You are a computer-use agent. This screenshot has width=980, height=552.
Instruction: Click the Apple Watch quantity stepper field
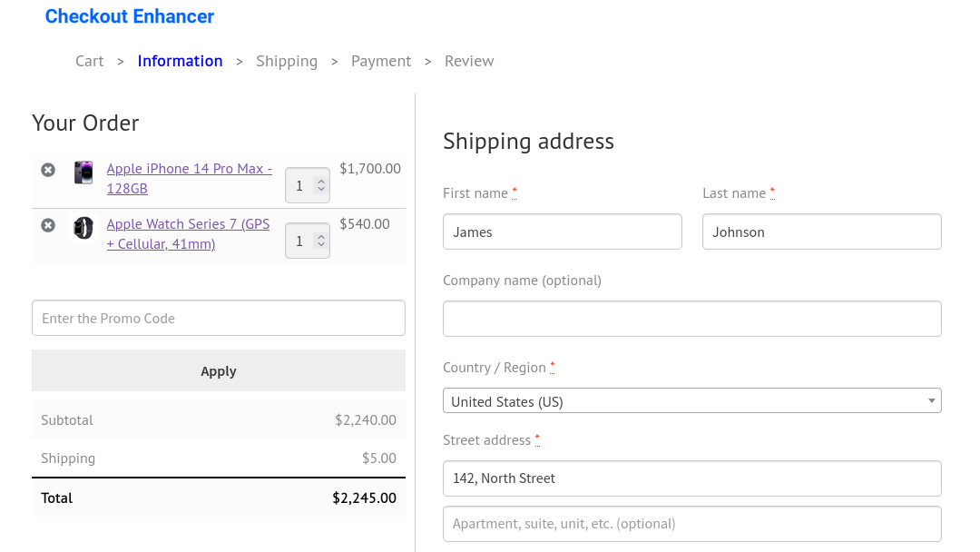(x=308, y=241)
